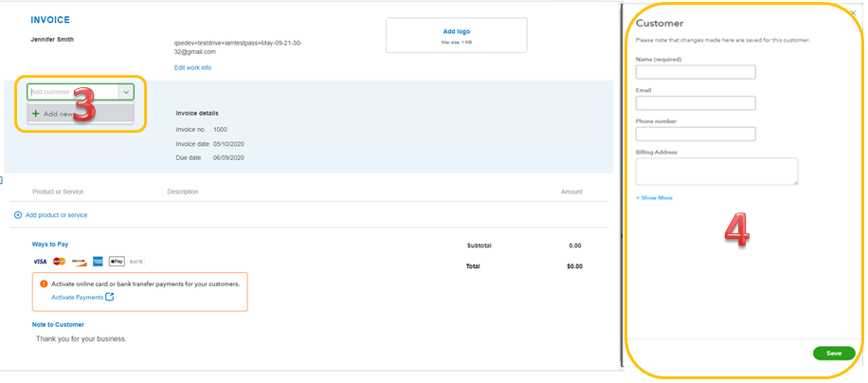Click the Note to Customer heading
This screenshot has height=383, width=868.
(58, 325)
